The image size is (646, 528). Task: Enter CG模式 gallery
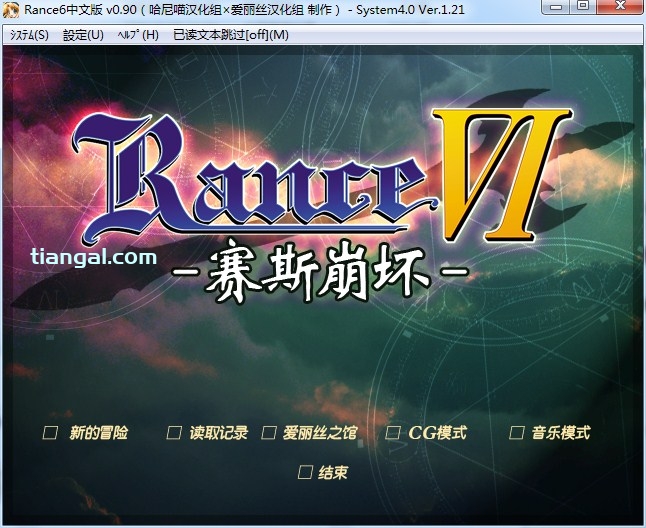tap(426, 433)
